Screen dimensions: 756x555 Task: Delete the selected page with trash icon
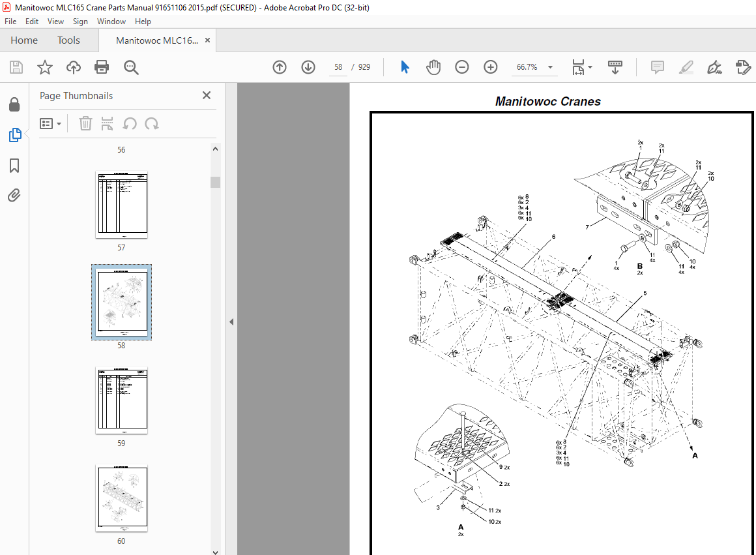85,123
